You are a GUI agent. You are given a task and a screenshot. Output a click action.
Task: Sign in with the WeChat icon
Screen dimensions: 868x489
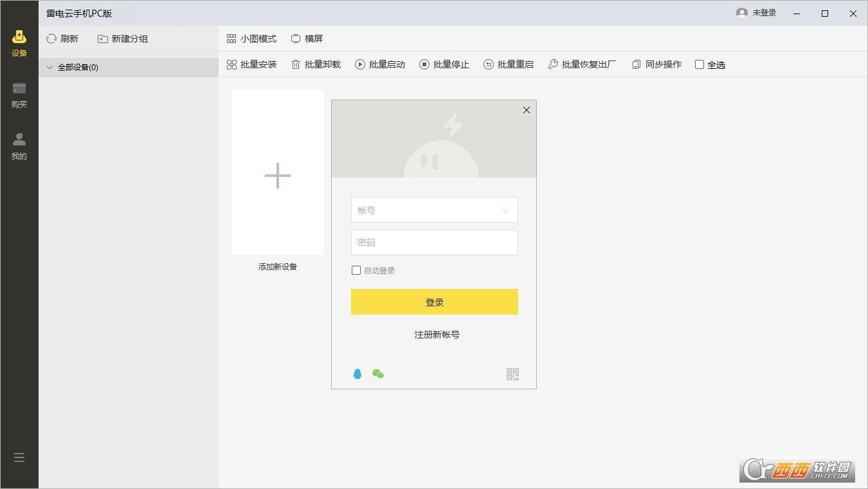(x=378, y=373)
